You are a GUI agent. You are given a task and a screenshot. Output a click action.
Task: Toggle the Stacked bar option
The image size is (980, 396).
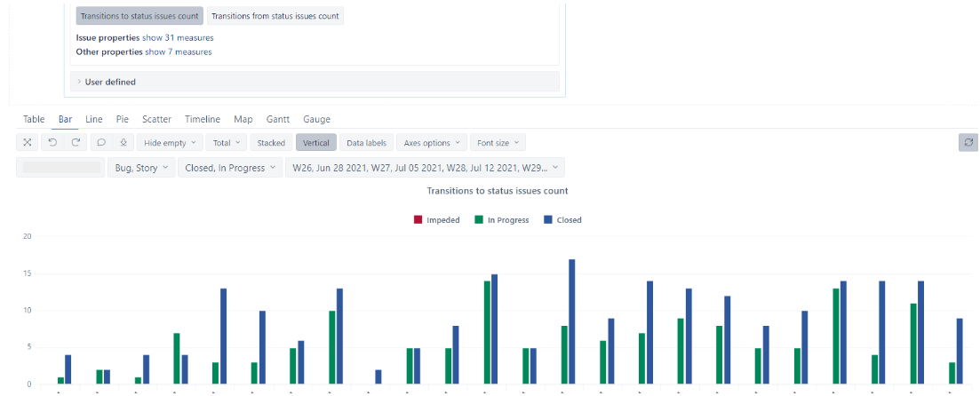pyautogui.click(x=271, y=143)
